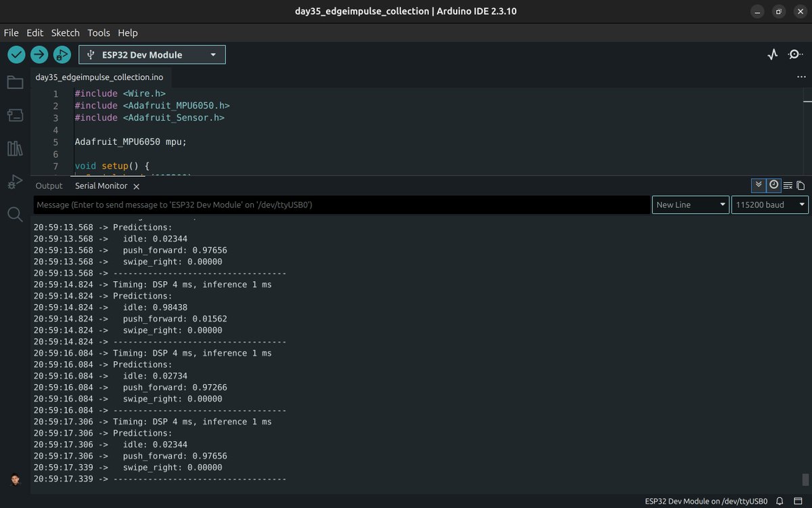812x508 pixels.
Task: Open the New Line ending dropdown
Action: pyautogui.click(x=691, y=205)
